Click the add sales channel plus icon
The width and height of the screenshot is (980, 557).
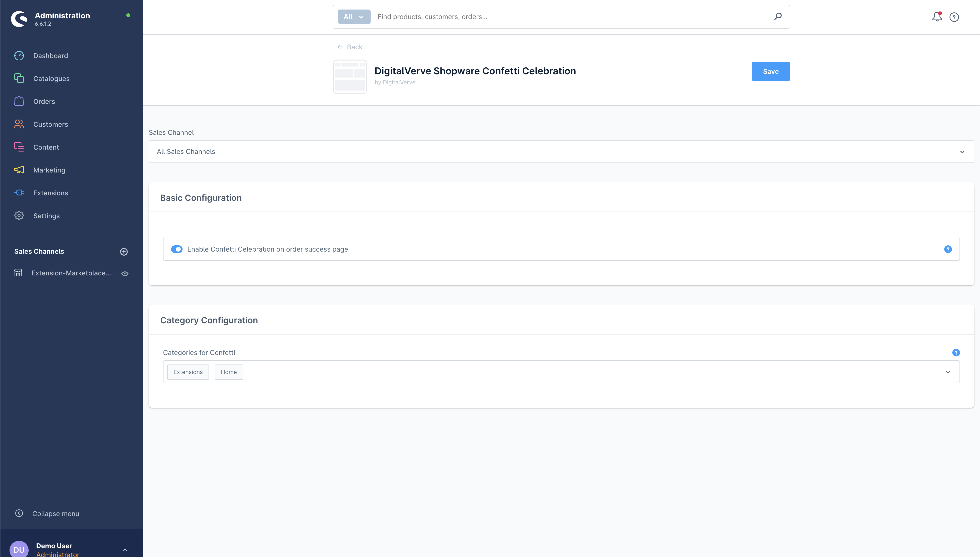tap(124, 252)
